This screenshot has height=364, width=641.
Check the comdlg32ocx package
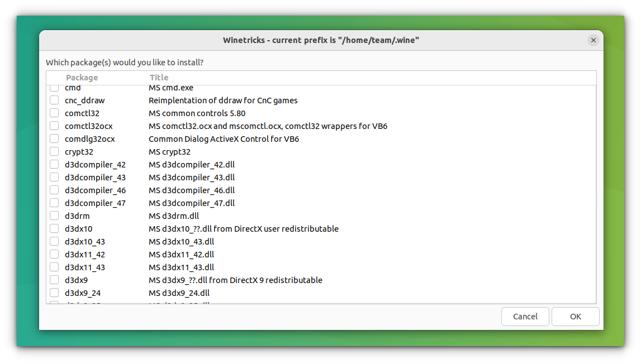tap(54, 138)
